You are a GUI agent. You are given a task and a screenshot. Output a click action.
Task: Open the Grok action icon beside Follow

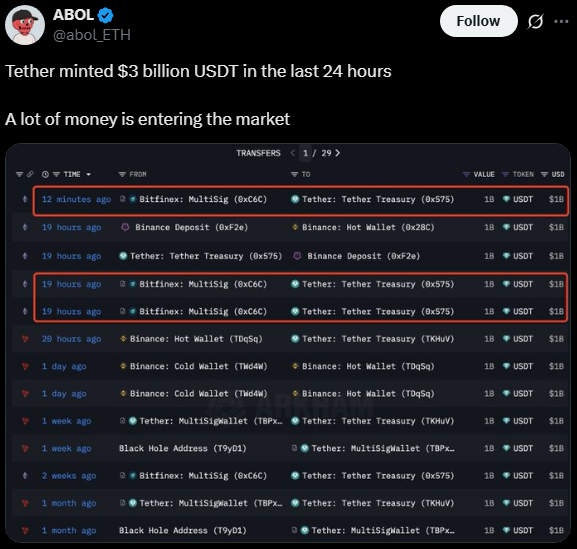pyautogui.click(x=535, y=21)
